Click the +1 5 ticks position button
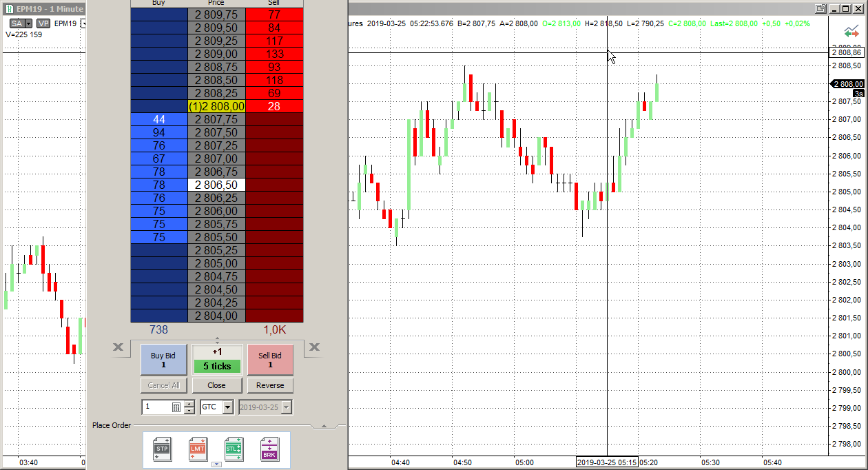868x470 pixels. point(217,360)
